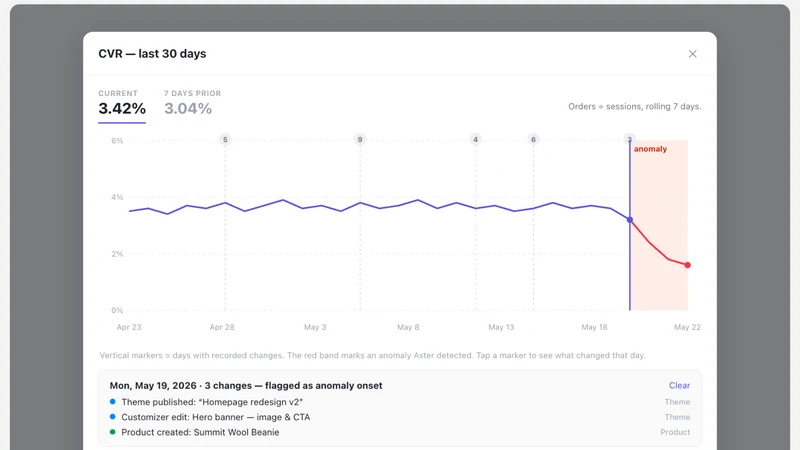Click the 0% y-axis label

point(117,310)
